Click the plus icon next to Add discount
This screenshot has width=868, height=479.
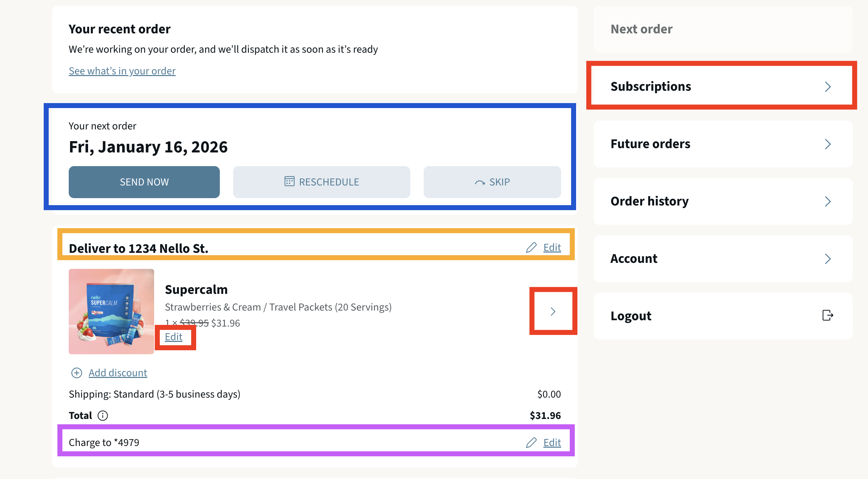click(76, 373)
